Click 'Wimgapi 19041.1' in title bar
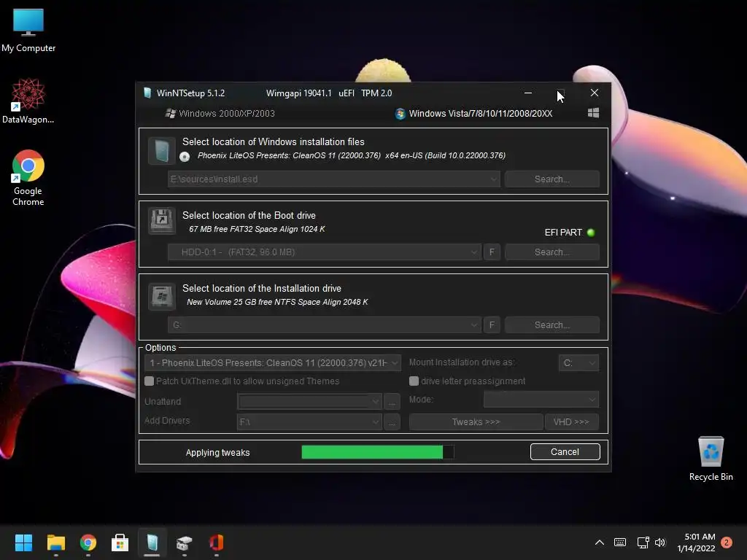747x560 pixels. point(298,93)
